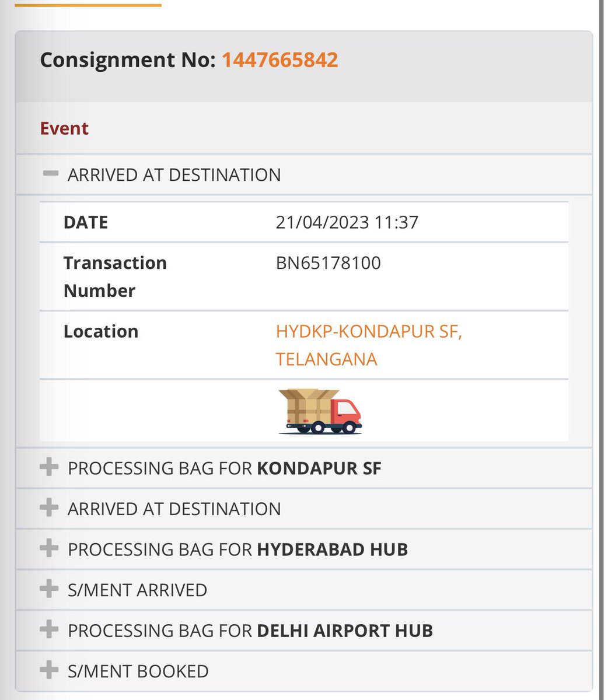Open HYDKP-KONDAPUR SF, TELANGANA location link
608x700 pixels.
point(369,345)
